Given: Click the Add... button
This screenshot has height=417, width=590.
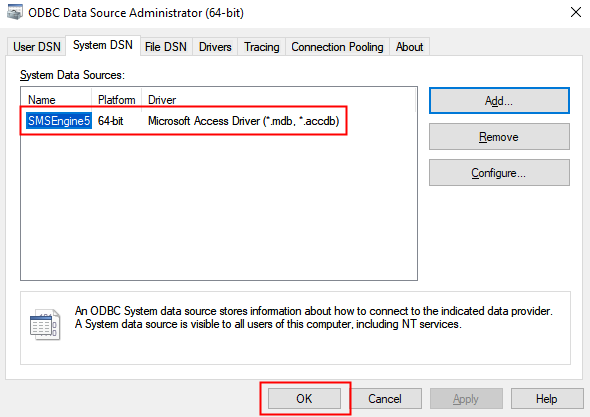Looking at the screenshot, I should click(499, 100).
